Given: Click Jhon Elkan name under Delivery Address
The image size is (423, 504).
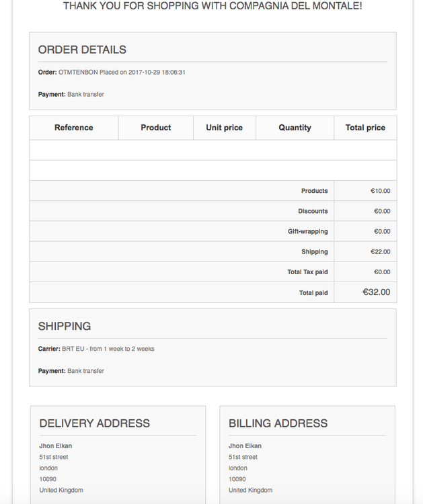Looking at the screenshot, I should click(x=56, y=446).
